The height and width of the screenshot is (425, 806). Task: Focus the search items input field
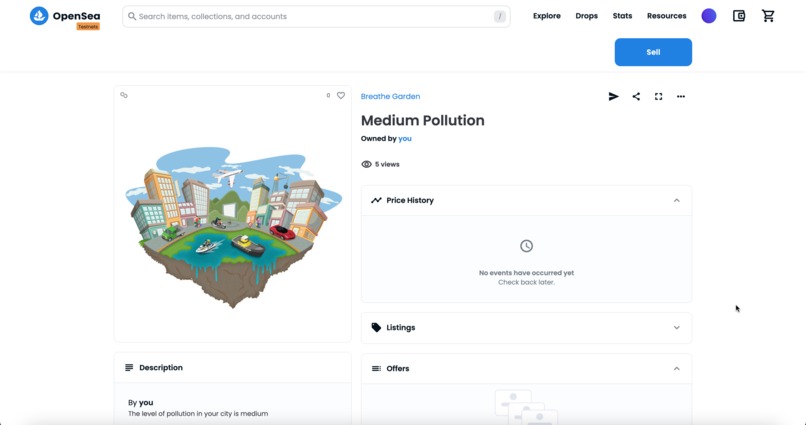pyautogui.click(x=316, y=16)
